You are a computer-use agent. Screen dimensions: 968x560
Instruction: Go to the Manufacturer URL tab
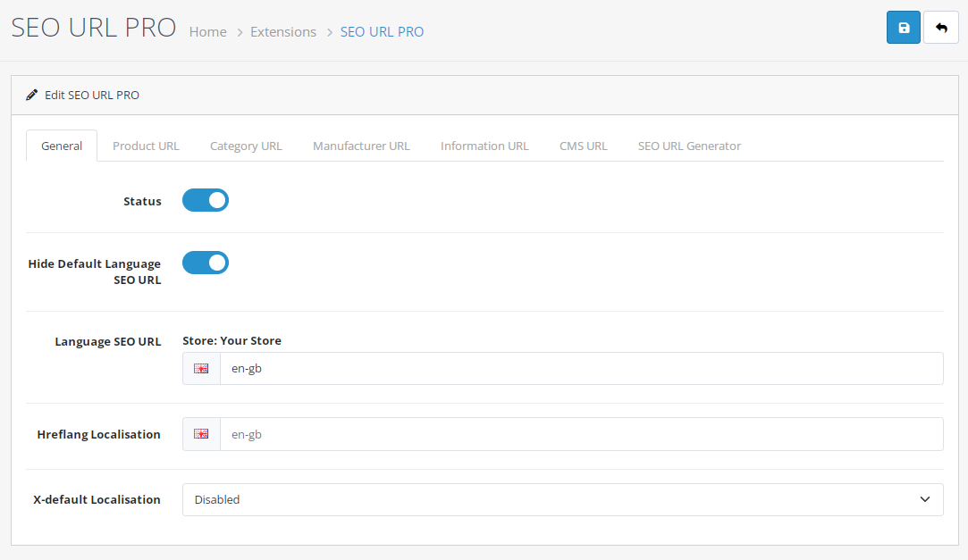361,146
